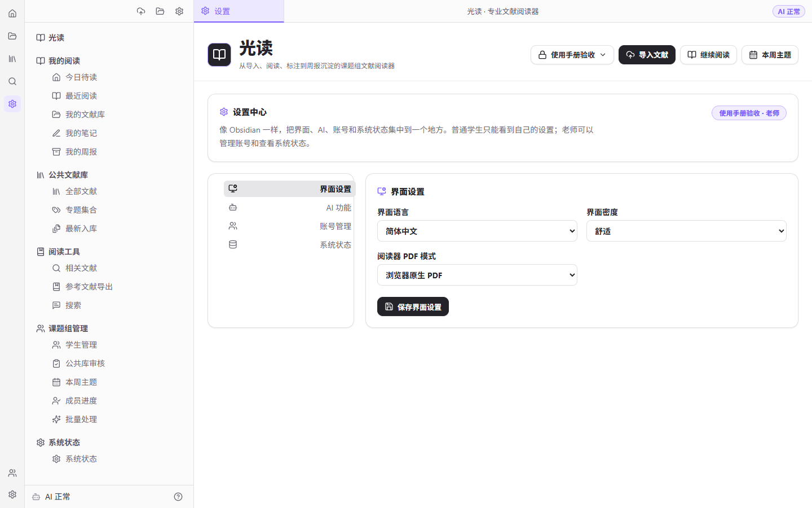Click the help question mark icon
The image size is (812, 508).
[178, 497]
